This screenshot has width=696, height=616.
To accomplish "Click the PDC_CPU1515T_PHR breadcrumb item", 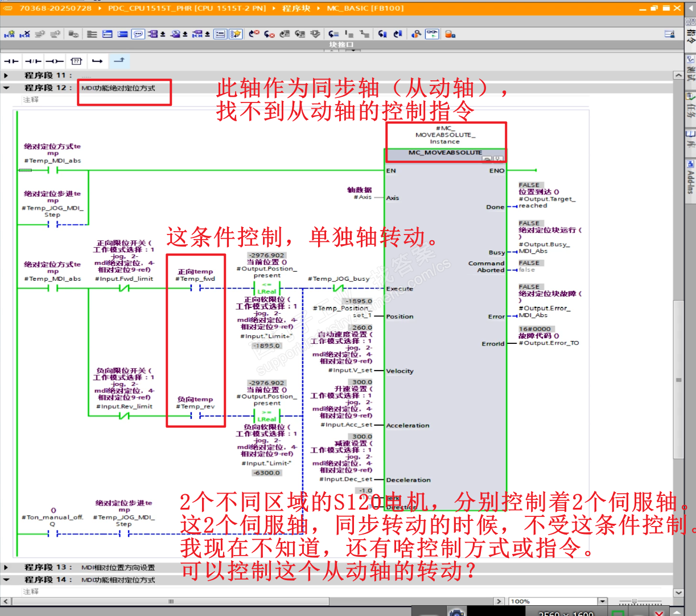I will pos(187,9).
